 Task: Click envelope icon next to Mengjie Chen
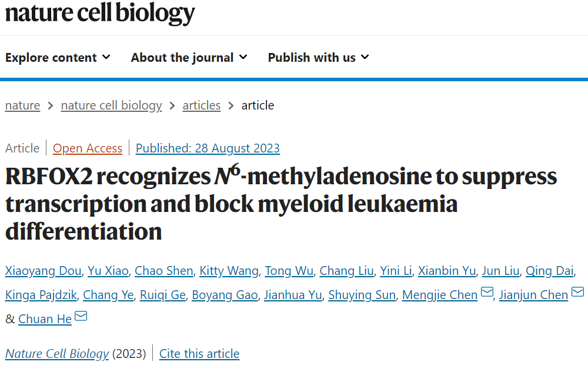[x=487, y=292]
